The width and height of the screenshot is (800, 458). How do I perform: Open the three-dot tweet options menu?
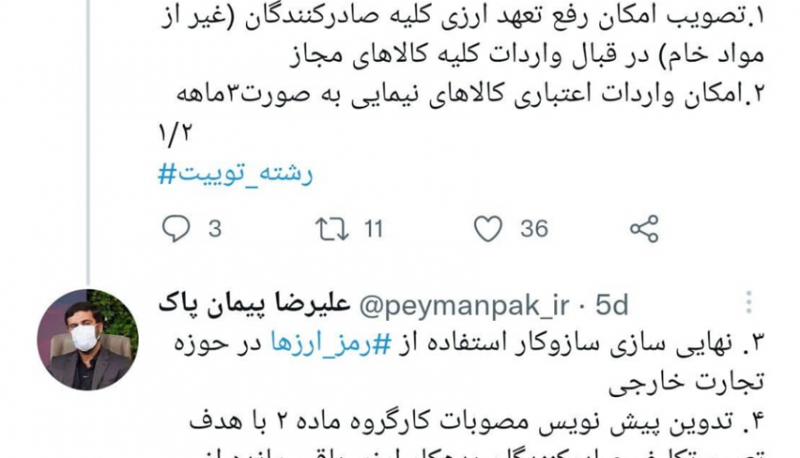click(x=748, y=302)
